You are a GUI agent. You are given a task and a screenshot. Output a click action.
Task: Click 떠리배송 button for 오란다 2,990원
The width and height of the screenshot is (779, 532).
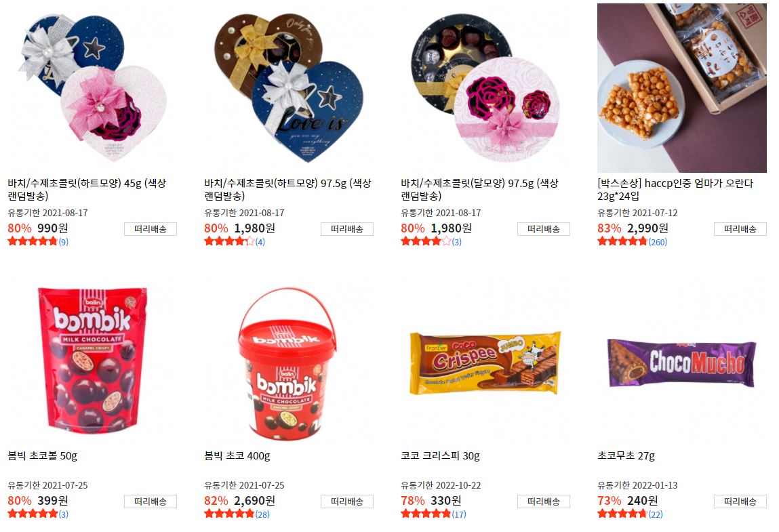coord(740,229)
